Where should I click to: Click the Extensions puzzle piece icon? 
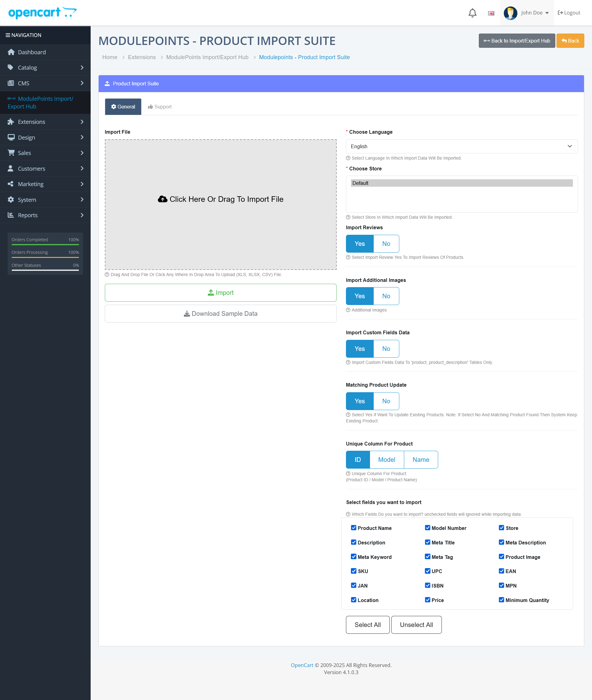pyautogui.click(x=11, y=122)
